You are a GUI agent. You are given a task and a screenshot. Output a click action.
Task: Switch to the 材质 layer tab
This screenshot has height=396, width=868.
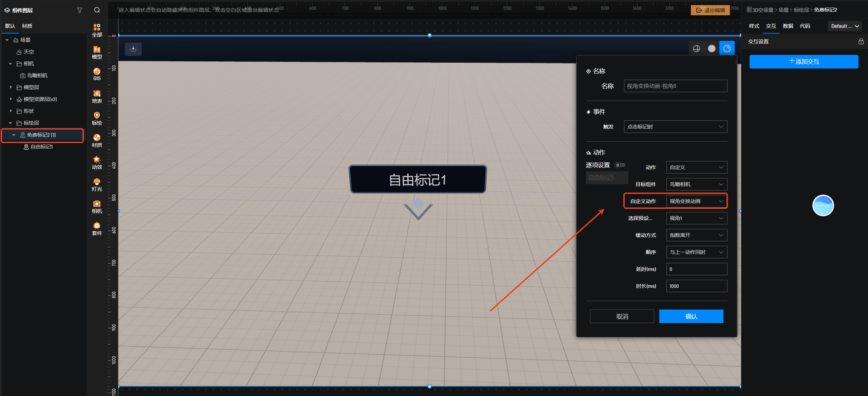tap(27, 26)
